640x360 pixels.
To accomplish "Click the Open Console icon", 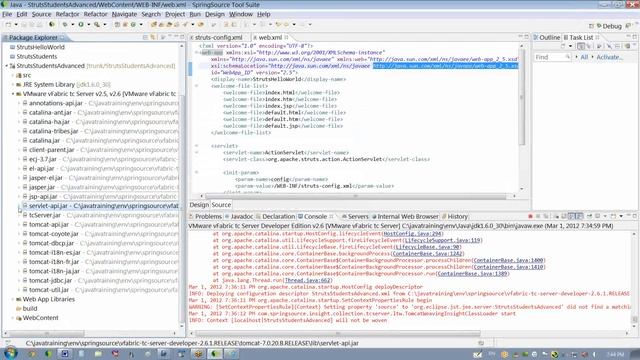I will point(613,216).
